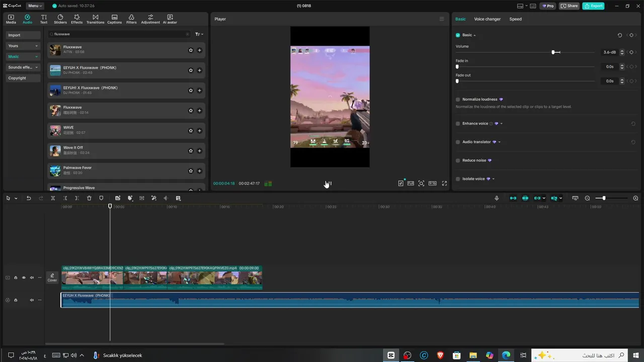Image resolution: width=644 pixels, height=362 pixels.
Task: Change the 9:16 aspect ratio
Action: pos(432,184)
